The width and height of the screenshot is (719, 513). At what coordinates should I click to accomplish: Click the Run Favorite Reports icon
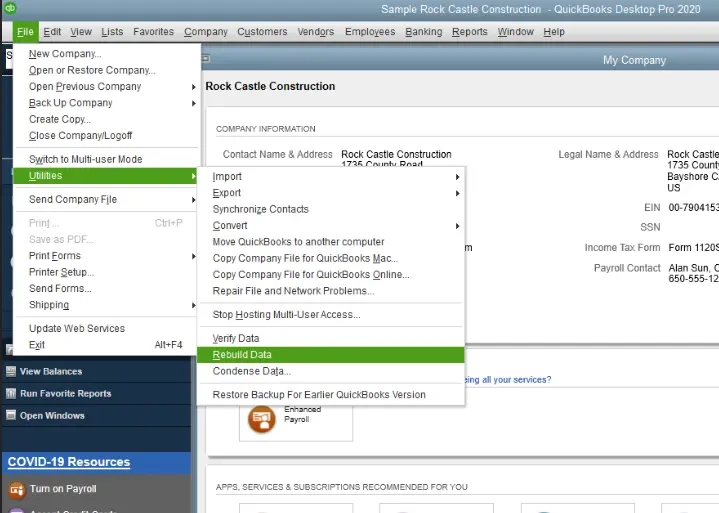[11, 393]
